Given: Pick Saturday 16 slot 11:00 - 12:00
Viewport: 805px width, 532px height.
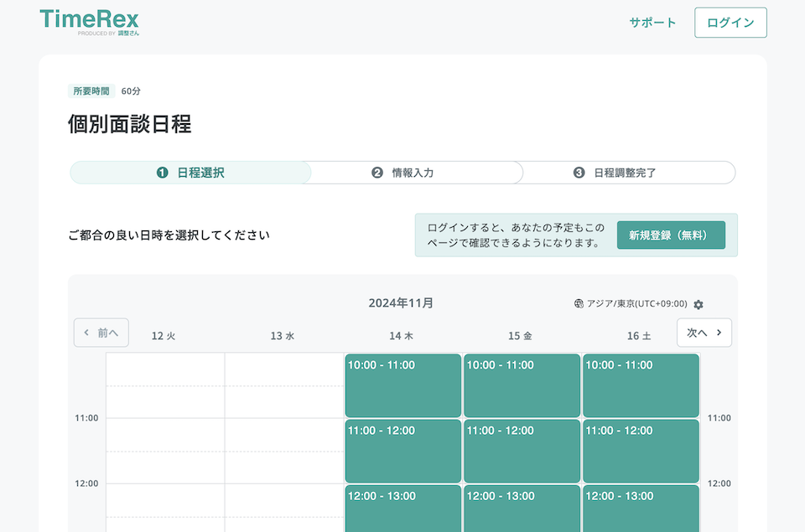Looking at the screenshot, I should click(641, 451).
